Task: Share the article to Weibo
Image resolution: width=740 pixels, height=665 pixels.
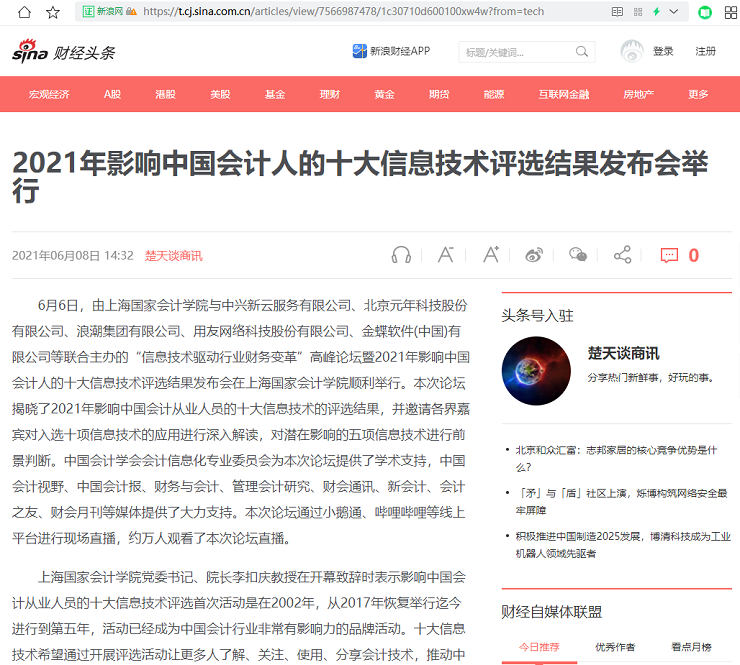Action: pos(535,255)
